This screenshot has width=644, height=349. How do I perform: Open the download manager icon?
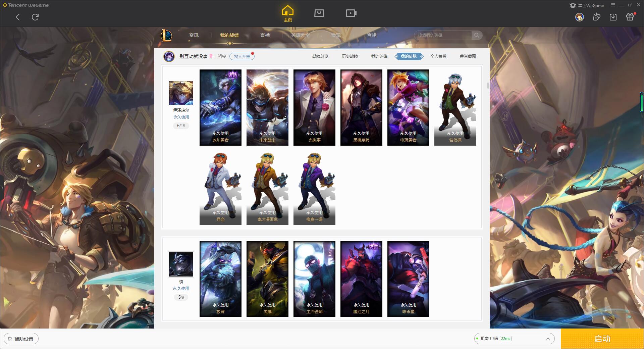point(613,17)
